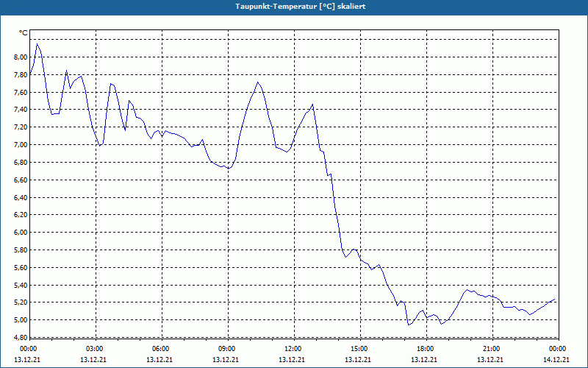Click the 6,00 y-axis label
The image size is (588, 368).
coord(21,233)
